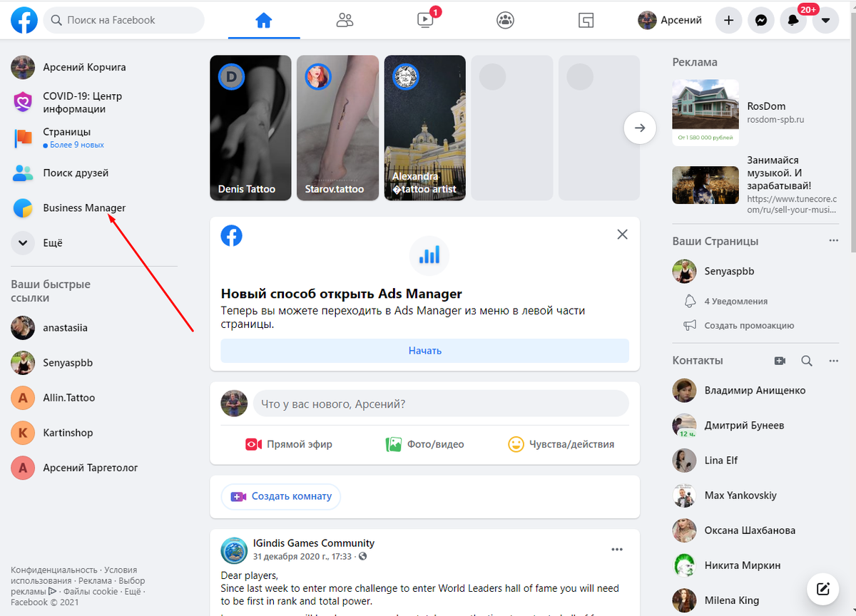Open the Home tab
856x616 pixels.
point(264,20)
